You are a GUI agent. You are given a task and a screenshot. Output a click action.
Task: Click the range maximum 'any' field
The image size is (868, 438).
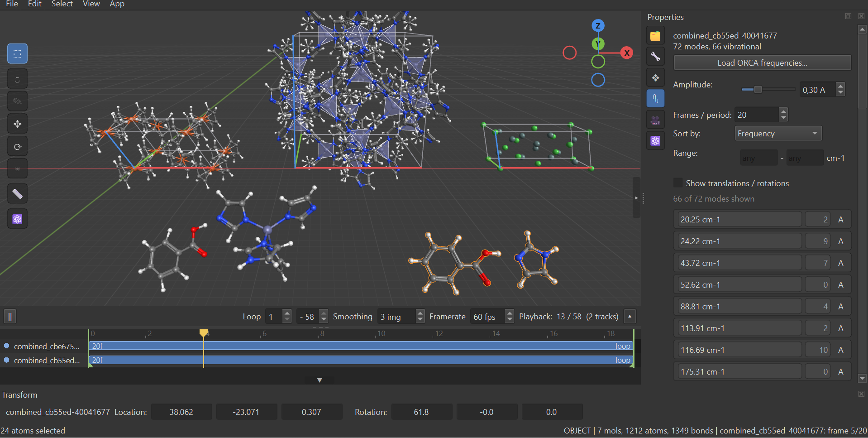[805, 158]
